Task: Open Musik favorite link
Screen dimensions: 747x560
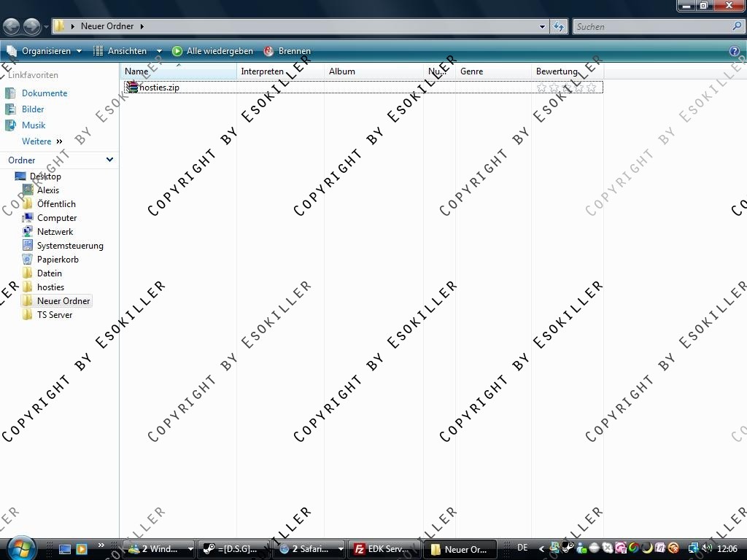Action: click(34, 125)
